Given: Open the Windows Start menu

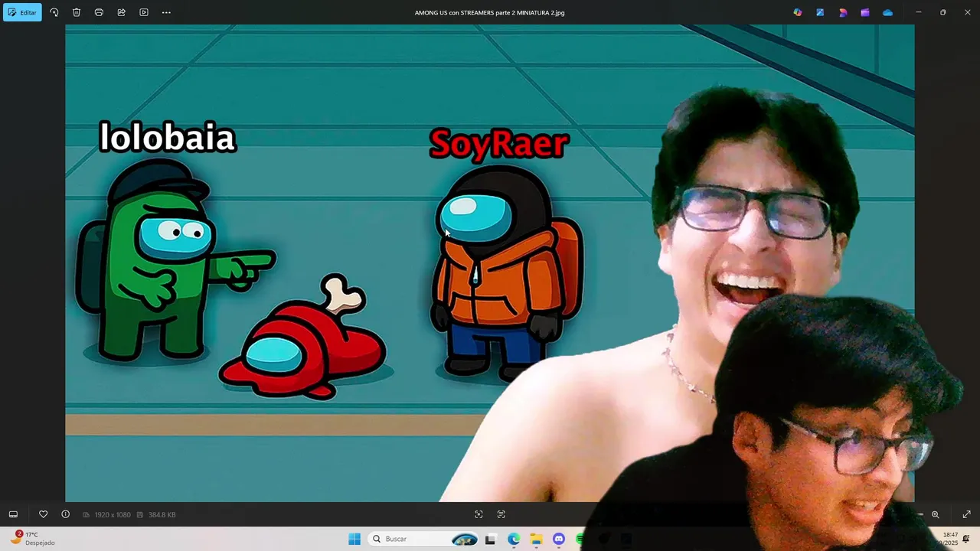Looking at the screenshot, I should (354, 539).
